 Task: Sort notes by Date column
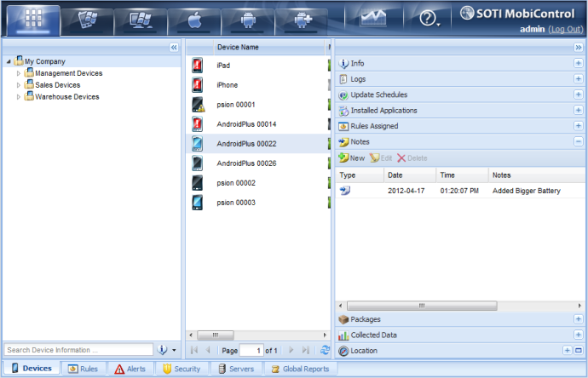tap(410, 175)
